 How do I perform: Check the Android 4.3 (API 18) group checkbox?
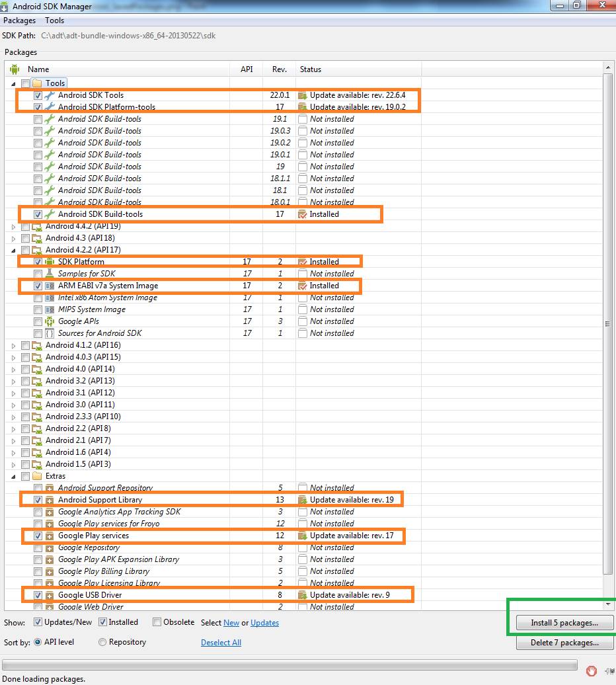click(x=25, y=238)
